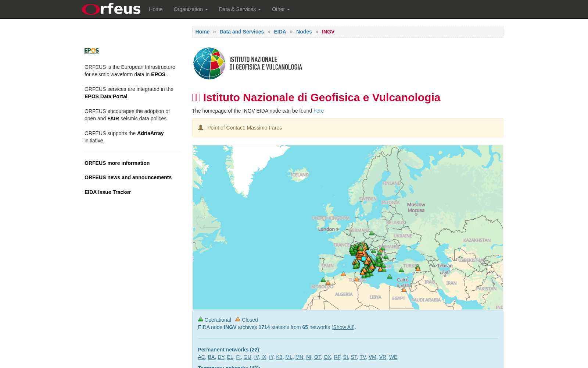
Task: Click the Show All networks link
Action: (x=343, y=327)
